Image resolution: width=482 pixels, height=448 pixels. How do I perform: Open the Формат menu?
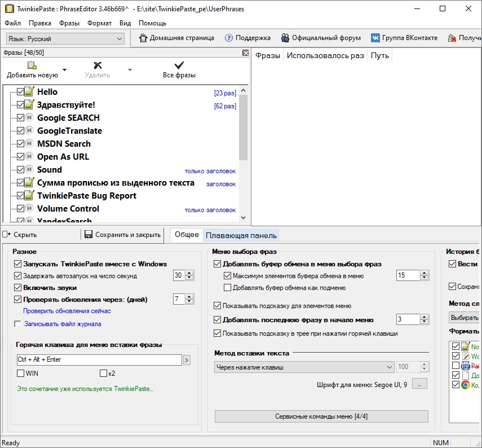pyautogui.click(x=99, y=23)
